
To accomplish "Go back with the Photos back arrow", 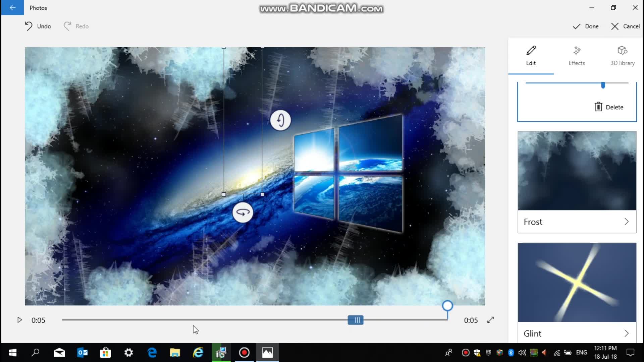I will point(12,7).
